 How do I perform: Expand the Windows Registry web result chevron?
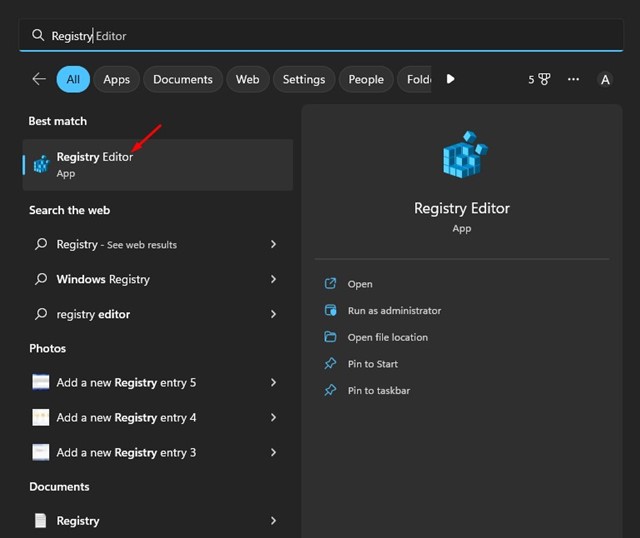tap(274, 280)
